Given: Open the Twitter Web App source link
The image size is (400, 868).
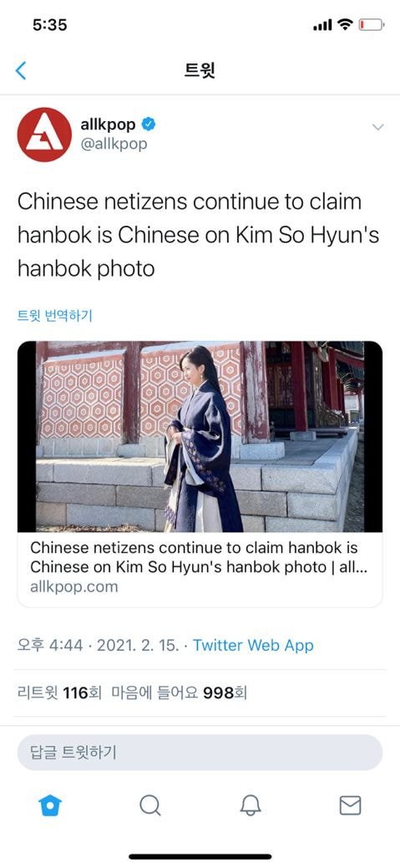Looking at the screenshot, I should 253,646.
